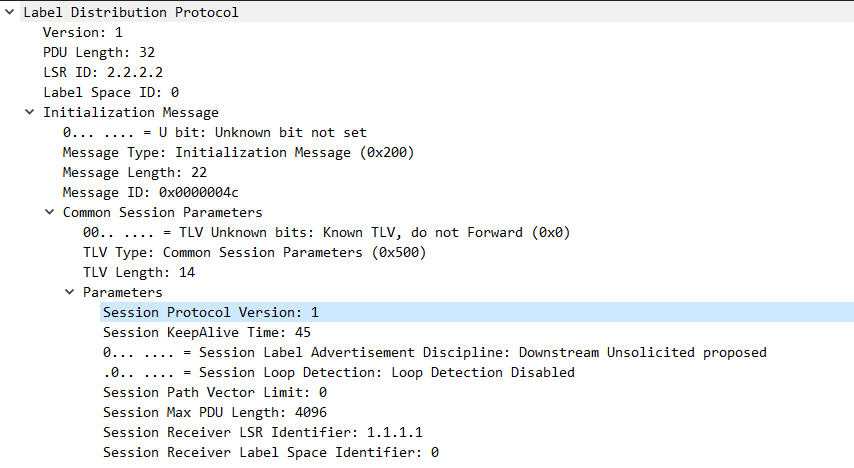This screenshot has height=468, width=854.
Task: Select the highlighted Session Protocol Version row
Action: 477,312
